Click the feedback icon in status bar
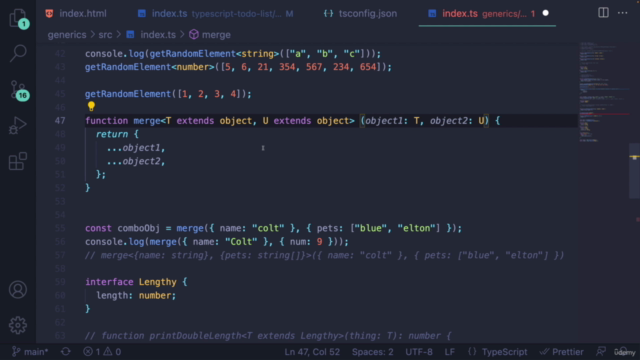Screen dimensions: 640x360 pyautogui.click(x=601, y=351)
